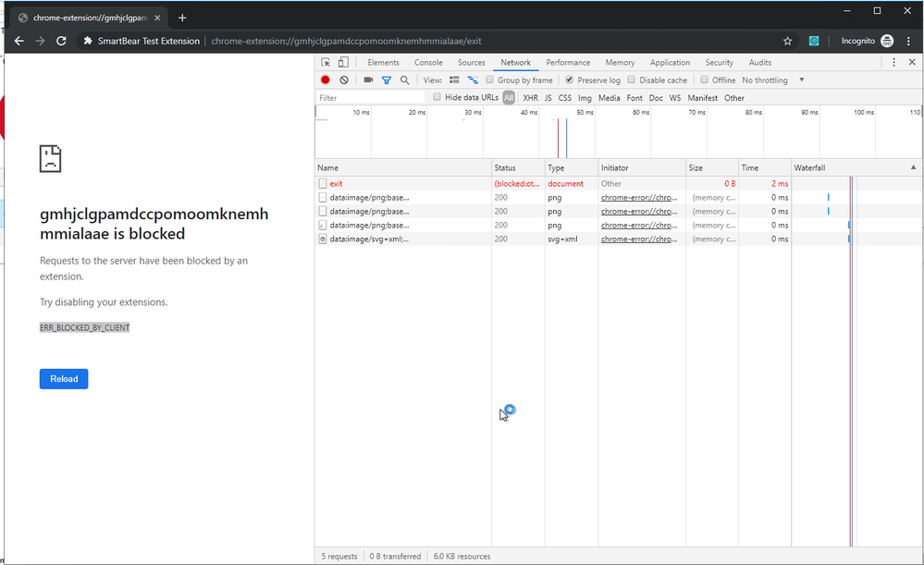Image resolution: width=924 pixels, height=565 pixels.
Task: Open network search with magnifier icon
Action: click(404, 80)
